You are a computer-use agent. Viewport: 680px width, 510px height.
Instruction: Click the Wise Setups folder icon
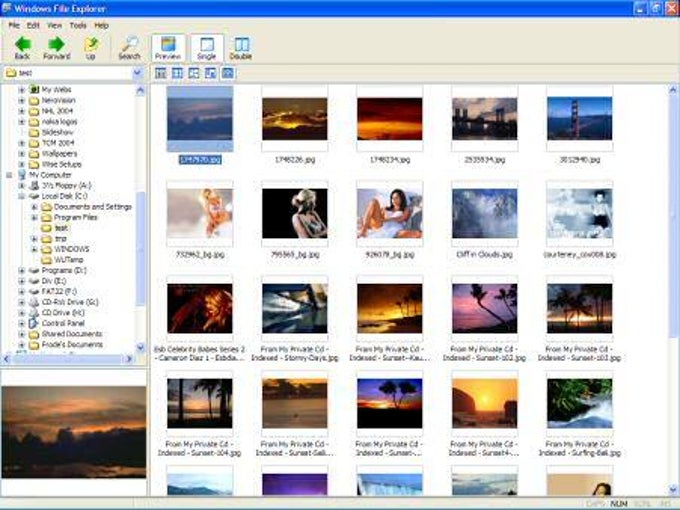34,164
